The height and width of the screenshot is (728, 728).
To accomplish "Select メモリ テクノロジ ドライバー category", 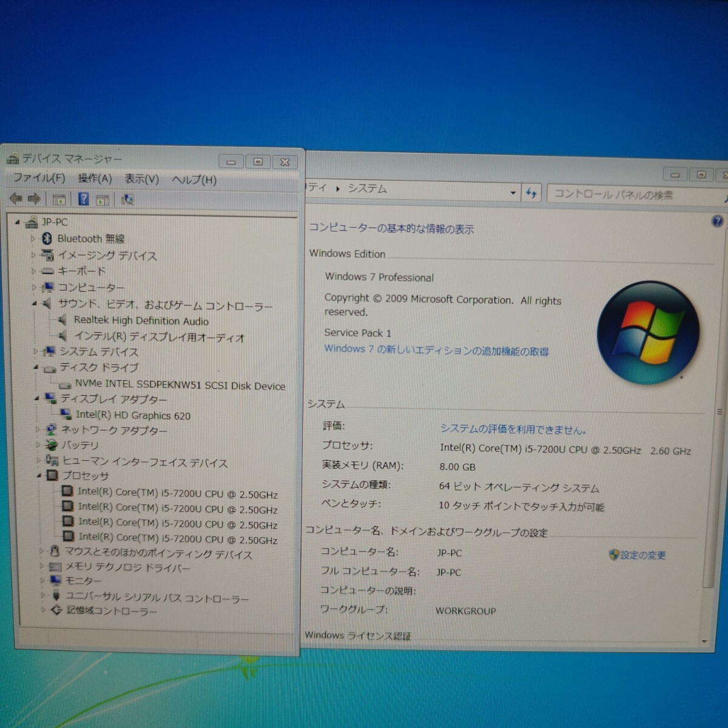I will click(x=127, y=567).
